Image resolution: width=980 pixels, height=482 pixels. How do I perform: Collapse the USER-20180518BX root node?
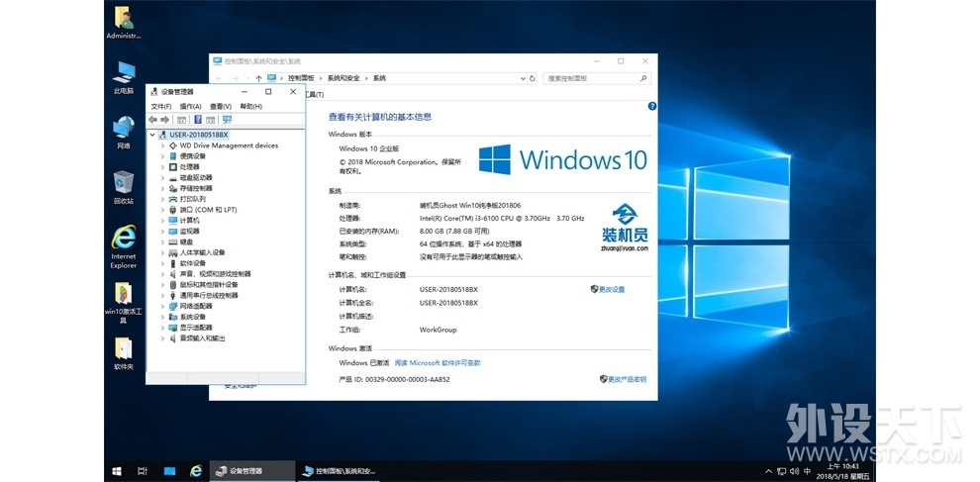pos(152,135)
